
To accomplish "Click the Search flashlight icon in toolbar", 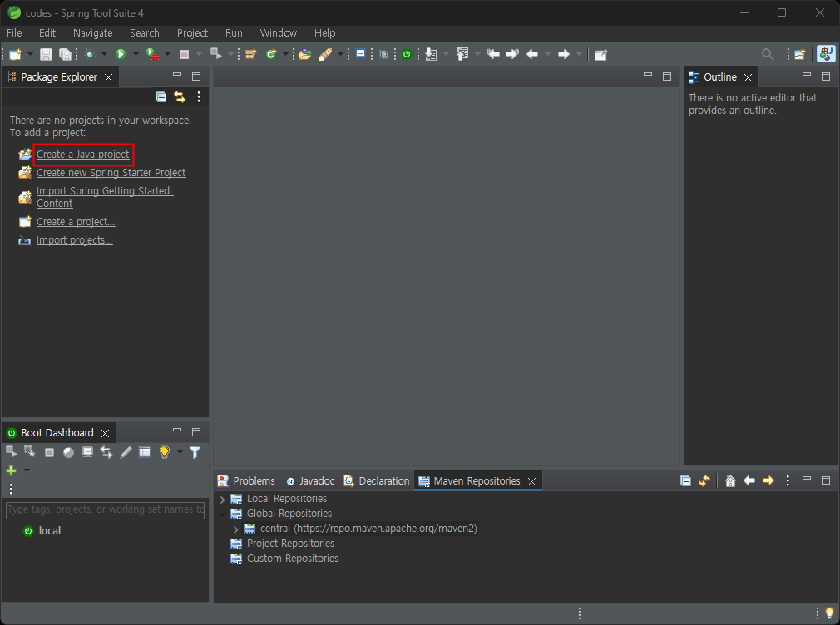I will pos(325,54).
